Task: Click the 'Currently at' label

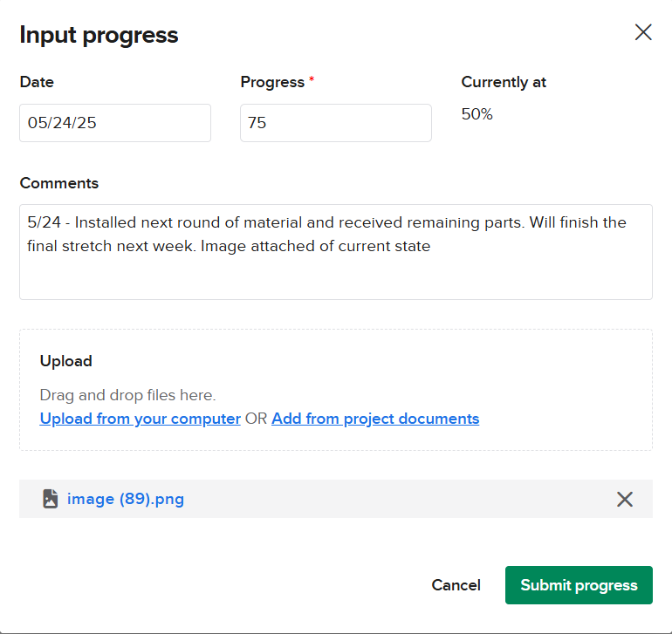Action: pos(504,82)
